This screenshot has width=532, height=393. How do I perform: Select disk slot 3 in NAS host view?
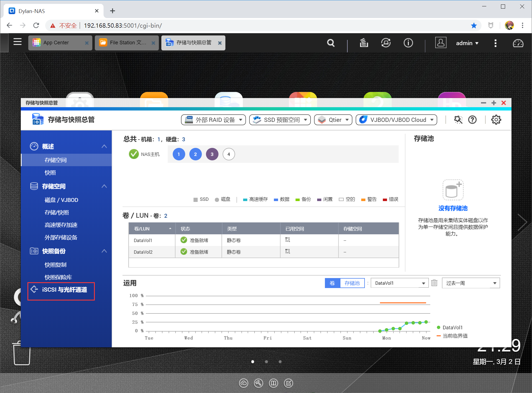tap(212, 154)
